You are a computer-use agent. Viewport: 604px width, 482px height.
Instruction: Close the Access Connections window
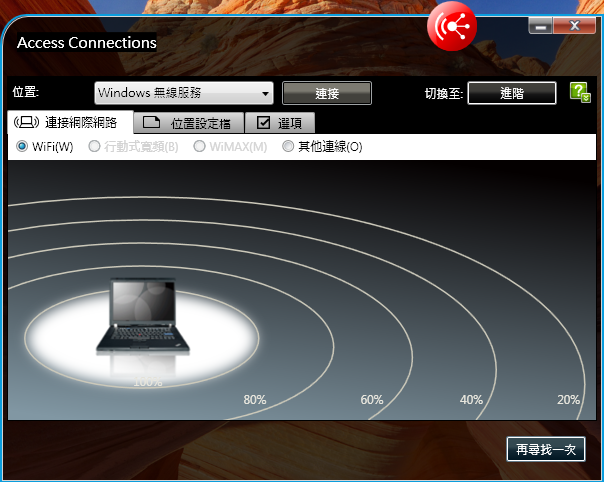tap(574, 26)
